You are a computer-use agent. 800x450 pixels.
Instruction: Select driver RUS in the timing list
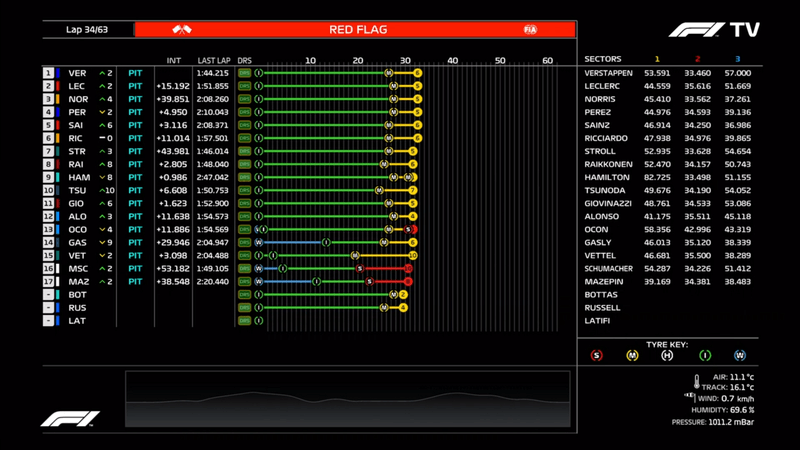click(77, 308)
